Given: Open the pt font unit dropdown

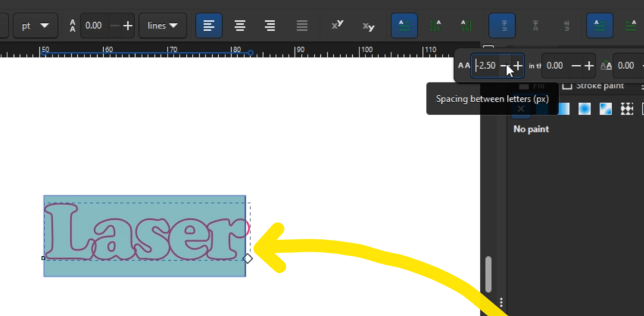Looking at the screenshot, I should tap(35, 26).
